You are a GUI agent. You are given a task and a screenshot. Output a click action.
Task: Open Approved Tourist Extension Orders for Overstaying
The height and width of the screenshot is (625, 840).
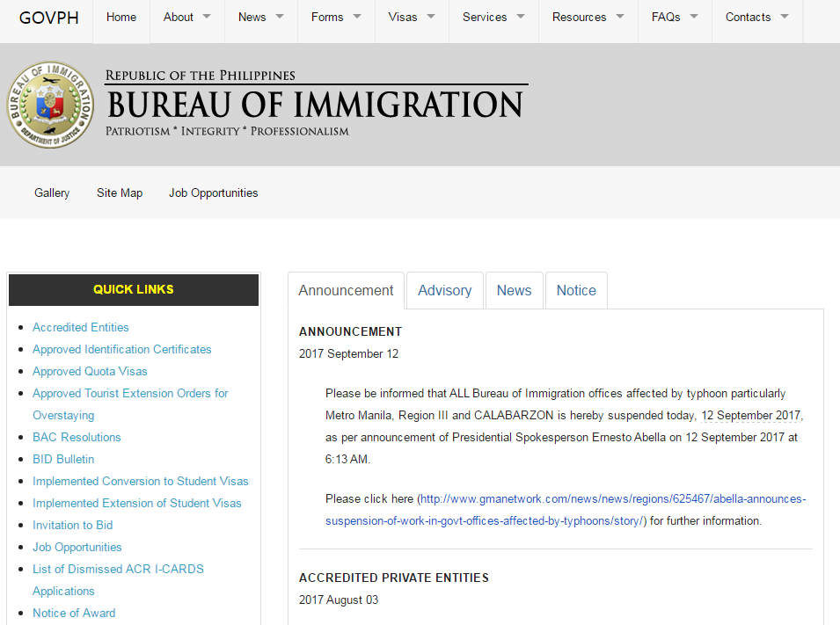(x=130, y=403)
